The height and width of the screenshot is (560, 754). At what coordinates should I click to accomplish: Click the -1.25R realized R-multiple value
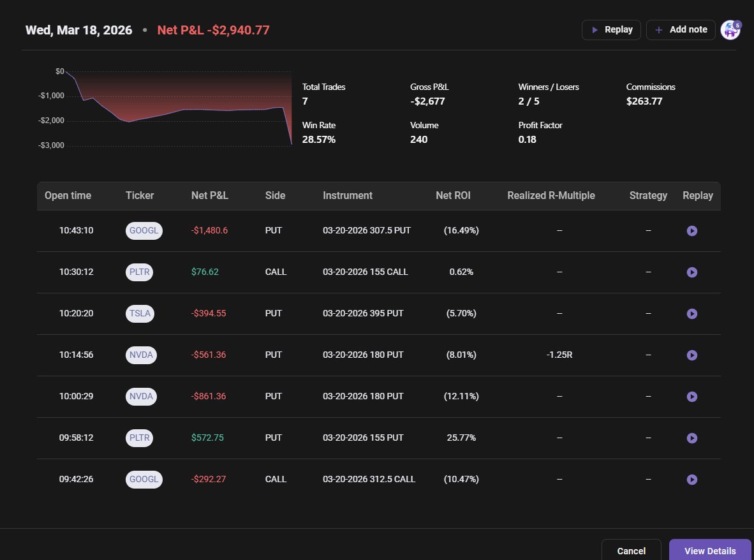pyautogui.click(x=559, y=355)
